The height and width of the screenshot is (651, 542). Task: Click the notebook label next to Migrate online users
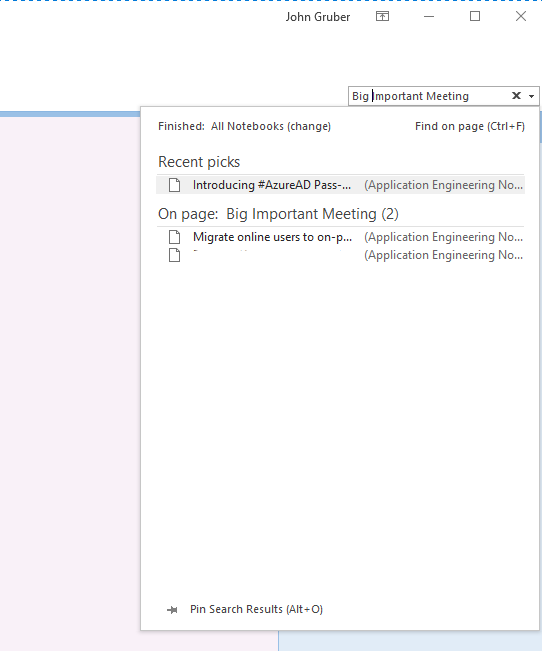[443, 237]
